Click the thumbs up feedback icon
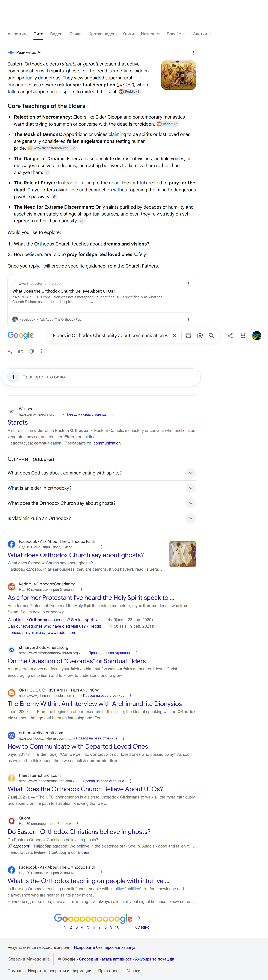Viewport: 268px width, 980px height. tap(21, 351)
